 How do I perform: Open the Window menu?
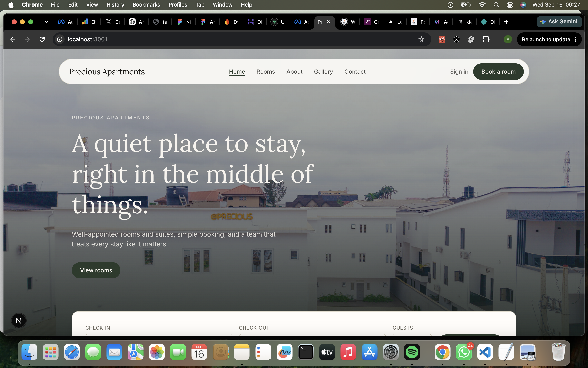(222, 5)
